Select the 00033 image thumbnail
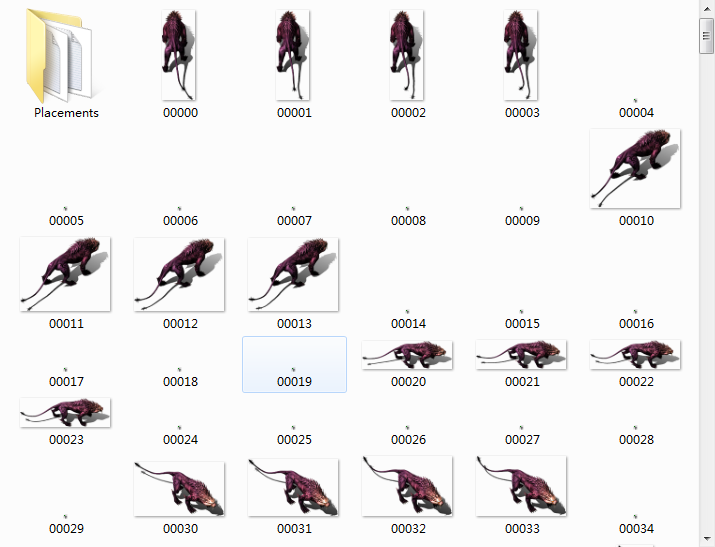 [x=521, y=486]
